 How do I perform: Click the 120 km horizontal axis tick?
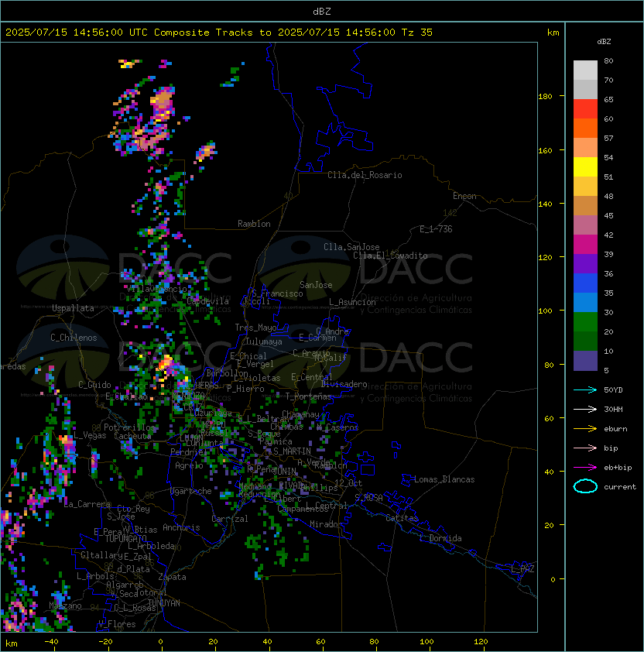[481, 642]
